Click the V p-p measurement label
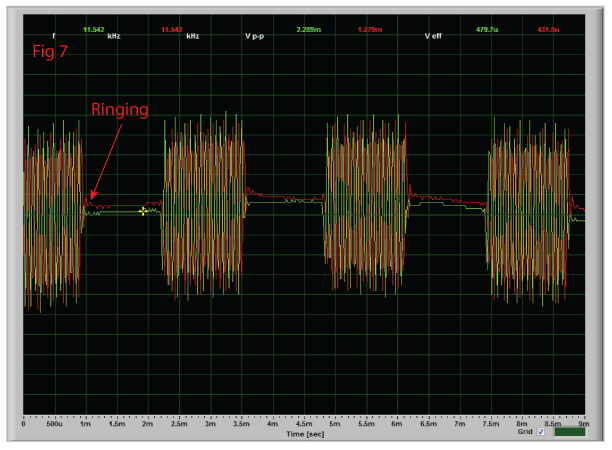This screenshot has width=612, height=450. (254, 36)
